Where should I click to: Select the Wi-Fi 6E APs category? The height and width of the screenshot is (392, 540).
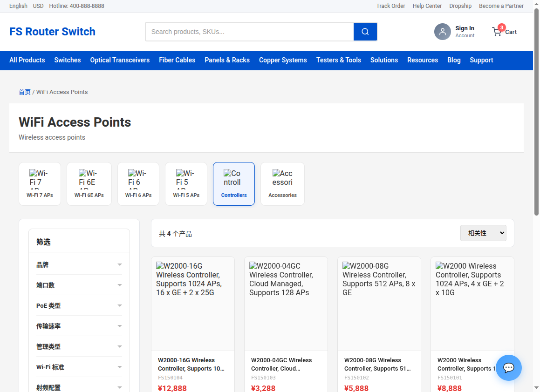89,184
